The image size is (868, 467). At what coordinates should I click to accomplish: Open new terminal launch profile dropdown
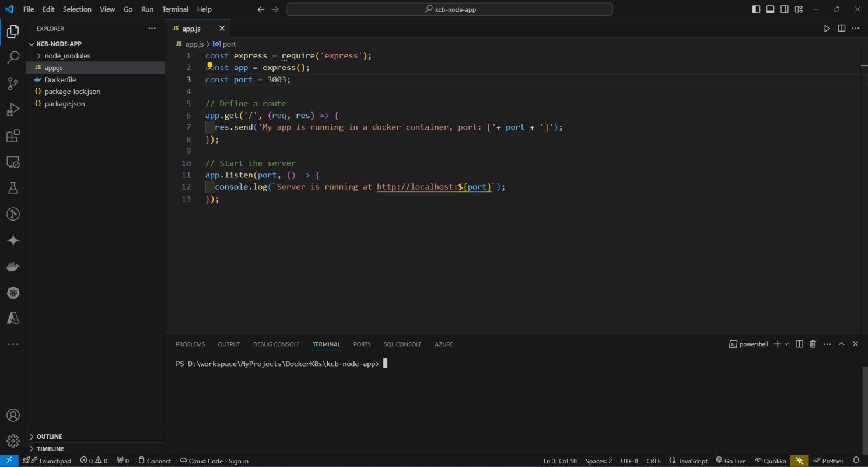click(x=786, y=344)
